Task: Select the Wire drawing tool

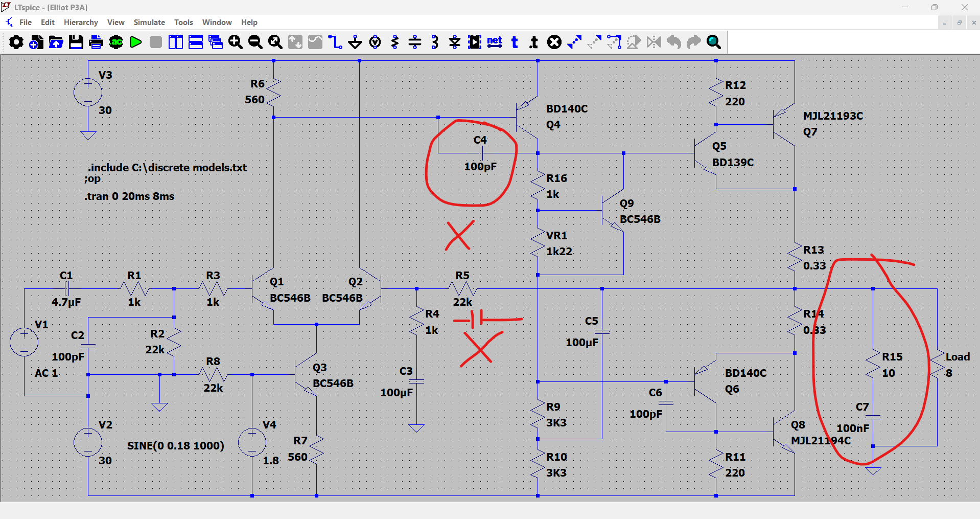Action: tap(335, 42)
